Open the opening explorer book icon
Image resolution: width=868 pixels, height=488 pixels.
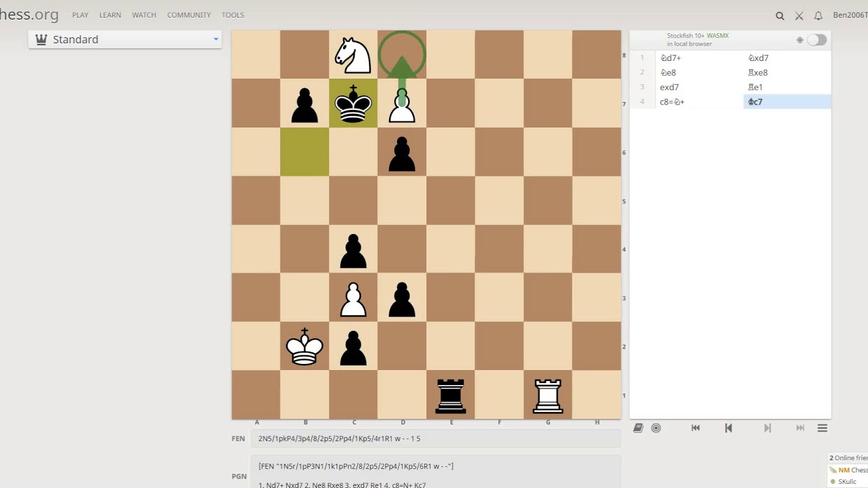[638, 428]
